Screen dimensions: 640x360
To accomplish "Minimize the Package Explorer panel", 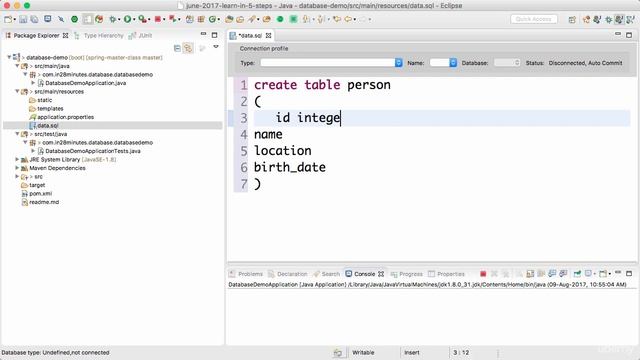I will pos(203,34).
